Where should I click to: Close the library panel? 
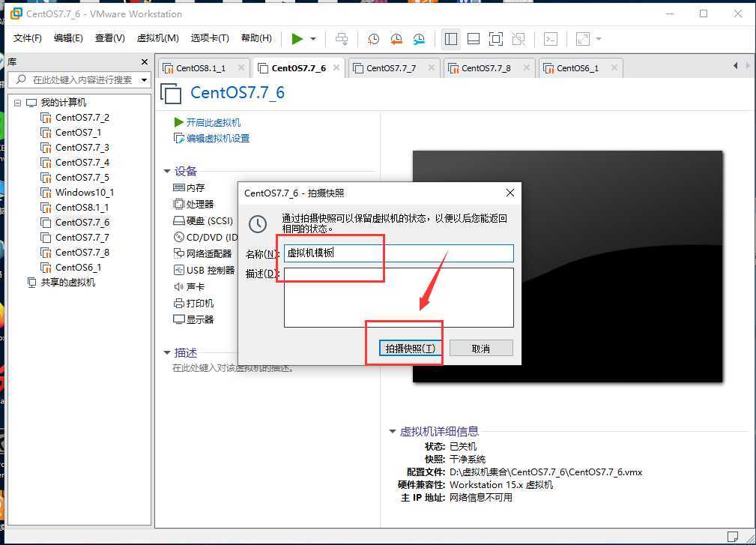tap(144, 61)
